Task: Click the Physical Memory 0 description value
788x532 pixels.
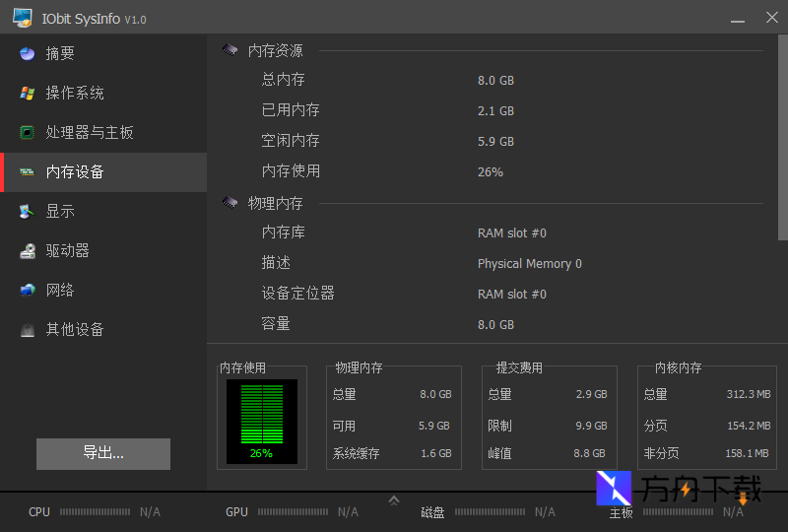Action: pos(530,264)
